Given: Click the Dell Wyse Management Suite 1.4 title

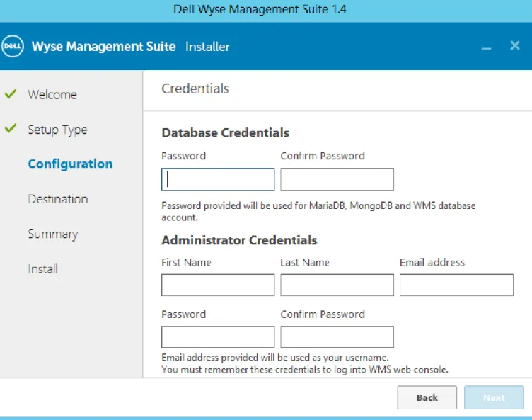Looking at the screenshot, I should pyautogui.click(x=260, y=9).
